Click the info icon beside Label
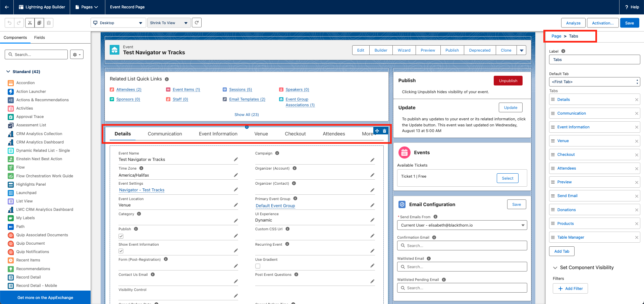Screen dimensions: 644x304 563,51
